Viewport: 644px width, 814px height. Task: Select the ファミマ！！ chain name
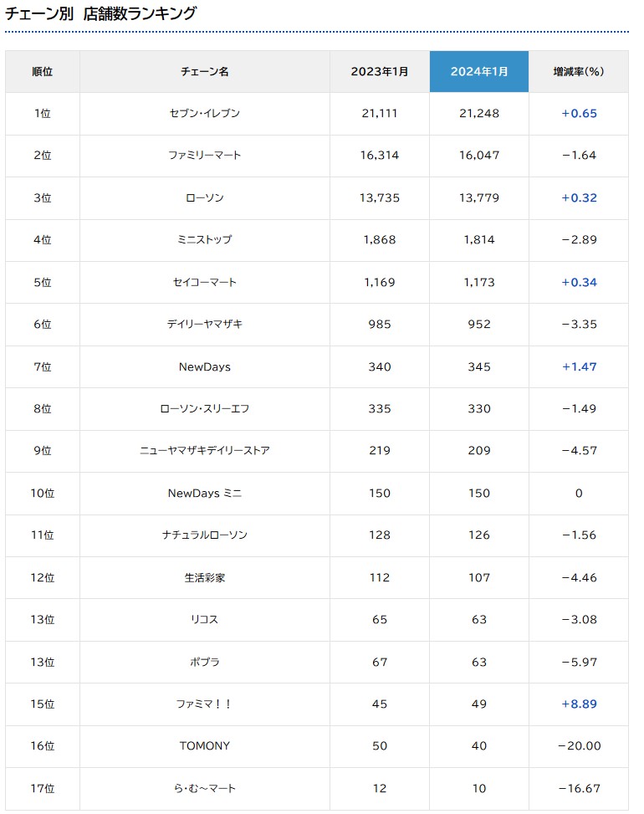[x=205, y=704]
